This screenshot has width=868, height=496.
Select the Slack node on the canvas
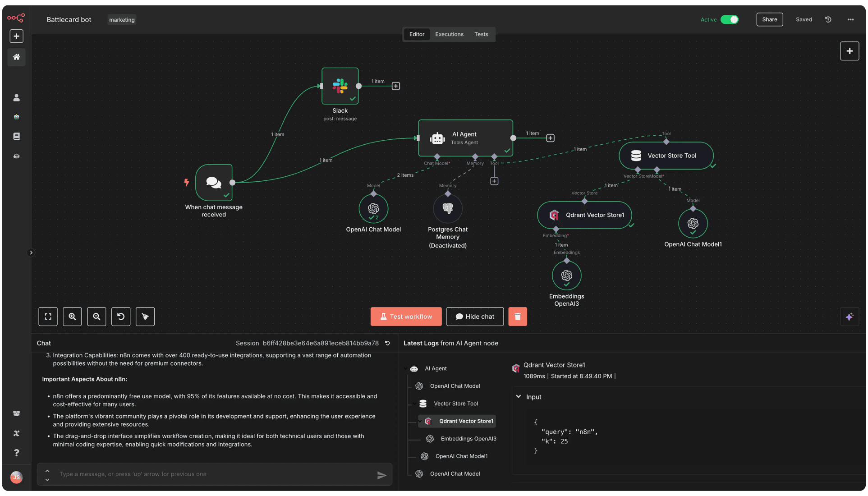[x=340, y=86]
